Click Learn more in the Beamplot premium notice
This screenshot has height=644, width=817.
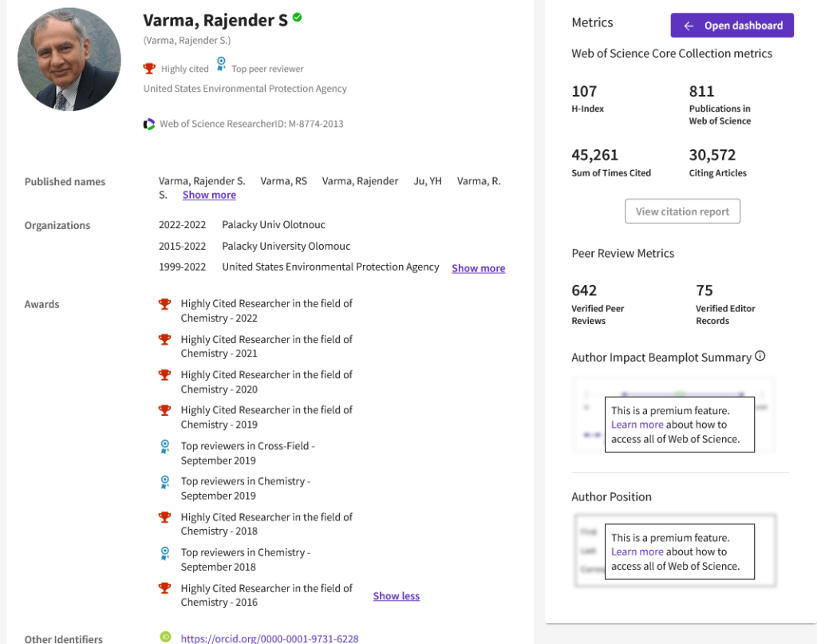637,425
